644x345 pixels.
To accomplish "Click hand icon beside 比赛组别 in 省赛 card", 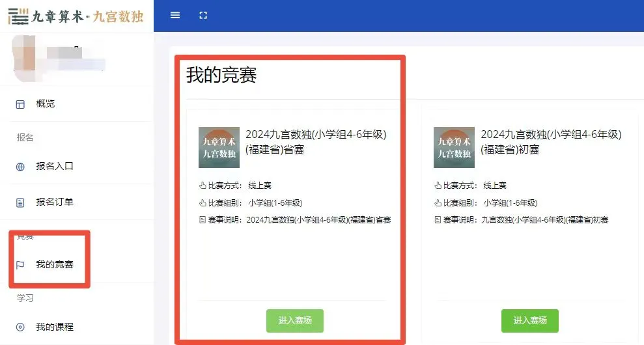I will [x=203, y=203].
